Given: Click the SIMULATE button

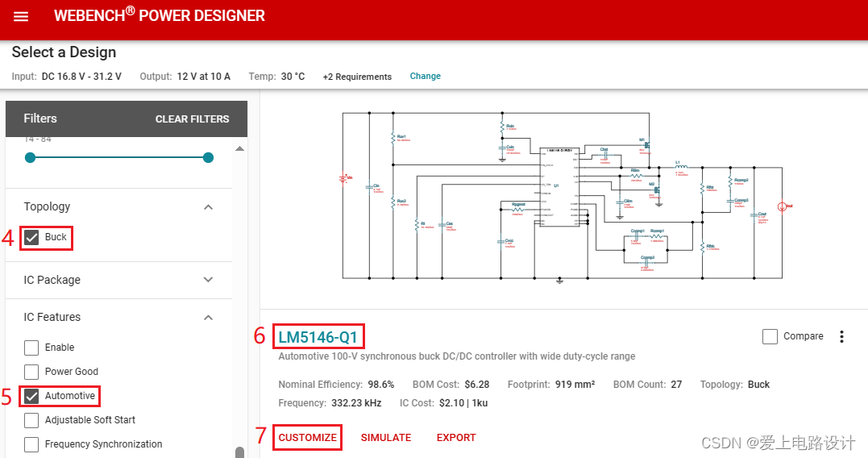Looking at the screenshot, I should coord(386,438).
